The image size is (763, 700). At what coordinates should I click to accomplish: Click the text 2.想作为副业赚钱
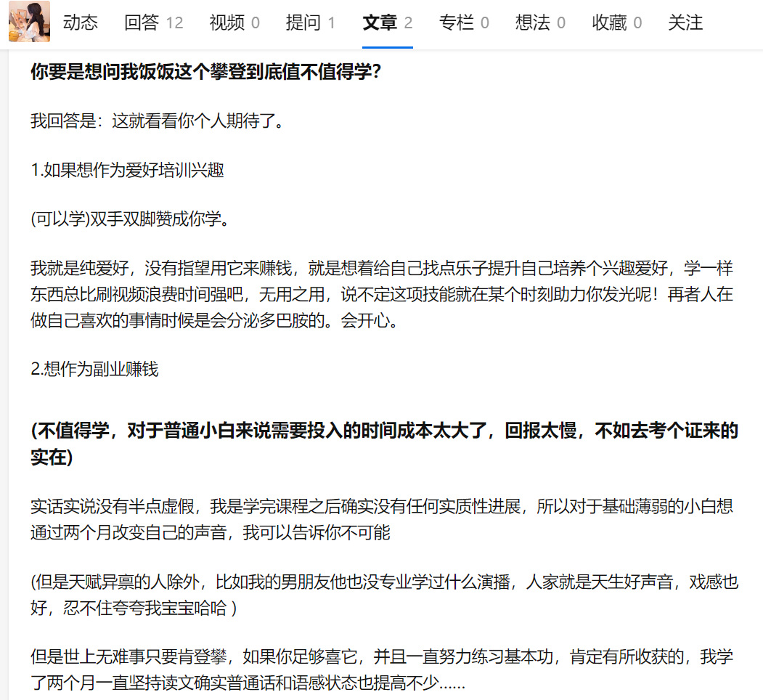[94, 369]
